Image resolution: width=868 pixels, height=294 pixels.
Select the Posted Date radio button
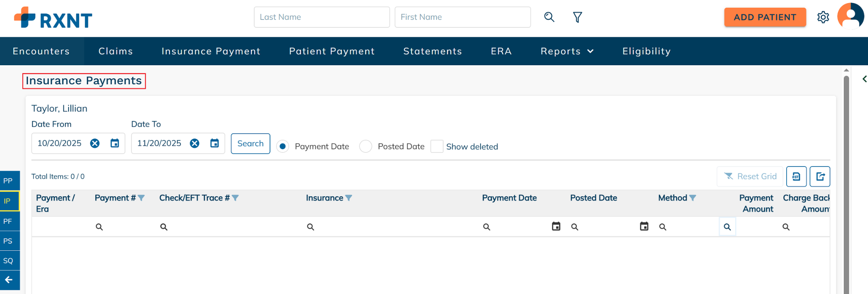click(365, 147)
